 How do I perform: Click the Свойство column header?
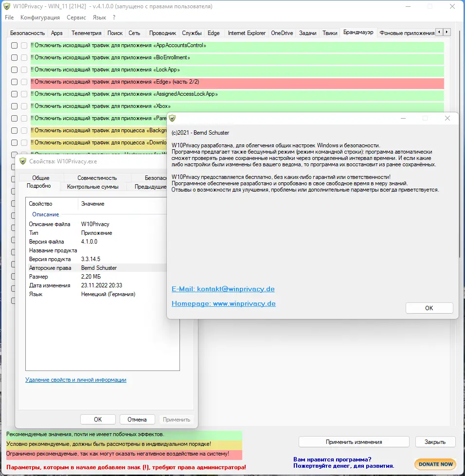(52, 204)
